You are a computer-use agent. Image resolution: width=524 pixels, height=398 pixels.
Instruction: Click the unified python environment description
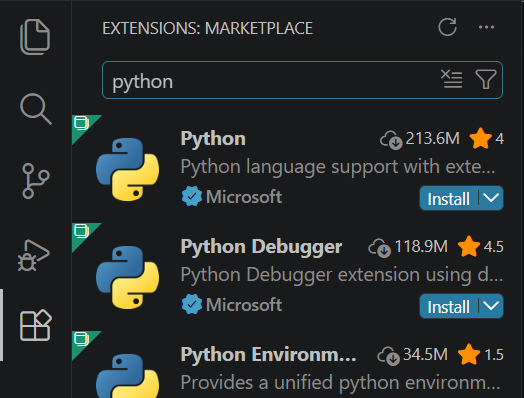[x=340, y=383]
